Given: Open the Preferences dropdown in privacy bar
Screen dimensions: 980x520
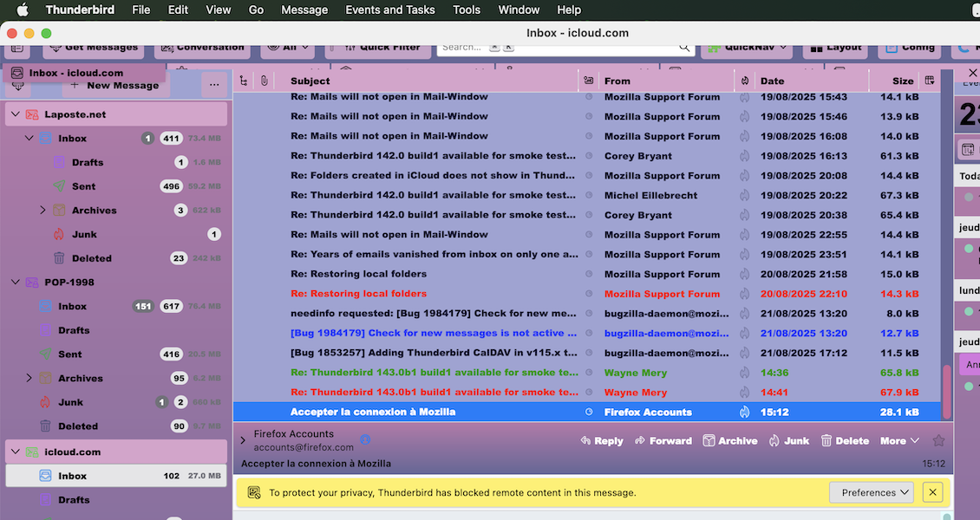Looking at the screenshot, I should point(872,492).
